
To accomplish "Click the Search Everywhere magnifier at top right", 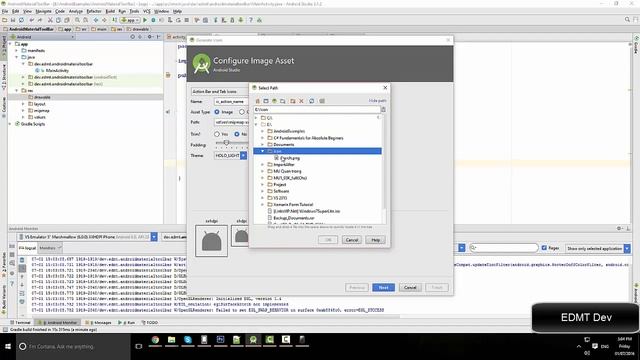I will pyautogui.click(x=627, y=20).
